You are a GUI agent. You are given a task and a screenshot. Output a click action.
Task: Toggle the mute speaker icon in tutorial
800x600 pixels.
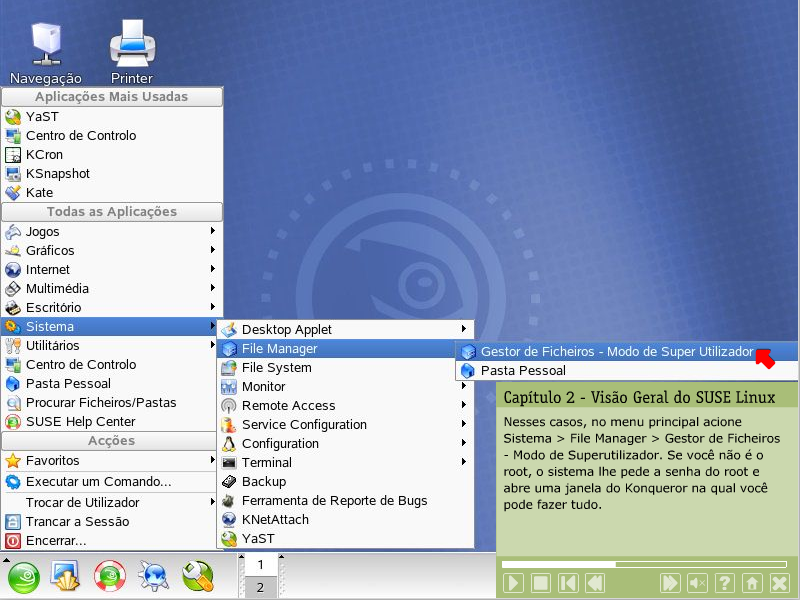(698, 583)
